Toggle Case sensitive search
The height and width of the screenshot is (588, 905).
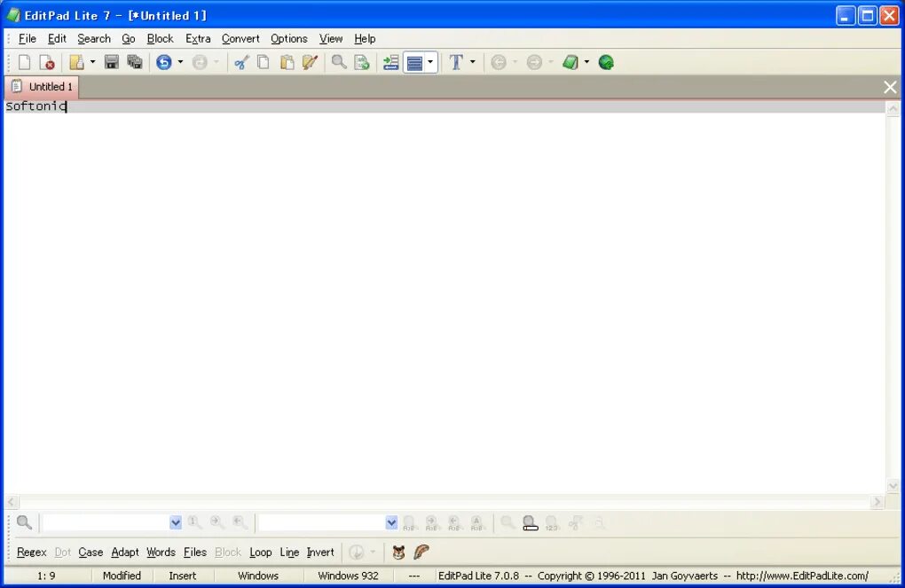[x=90, y=552]
